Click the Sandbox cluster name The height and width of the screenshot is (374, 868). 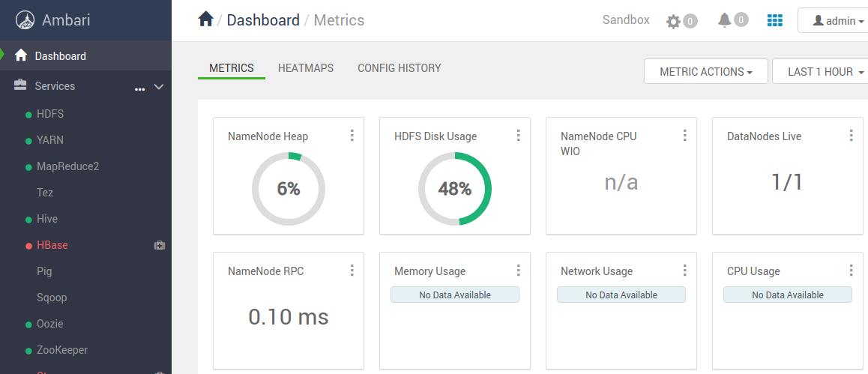[626, 20]
